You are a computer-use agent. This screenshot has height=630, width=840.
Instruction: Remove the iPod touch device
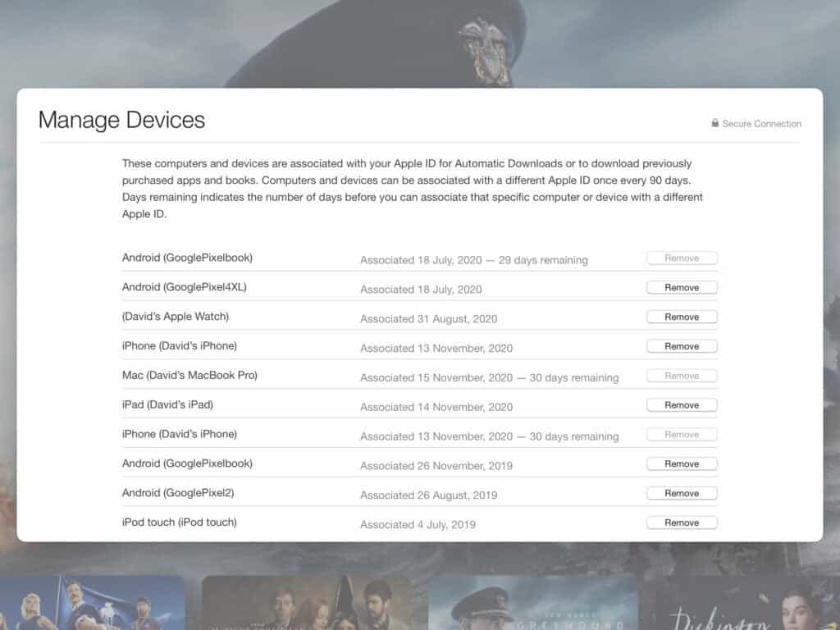(x=681, y=523)
